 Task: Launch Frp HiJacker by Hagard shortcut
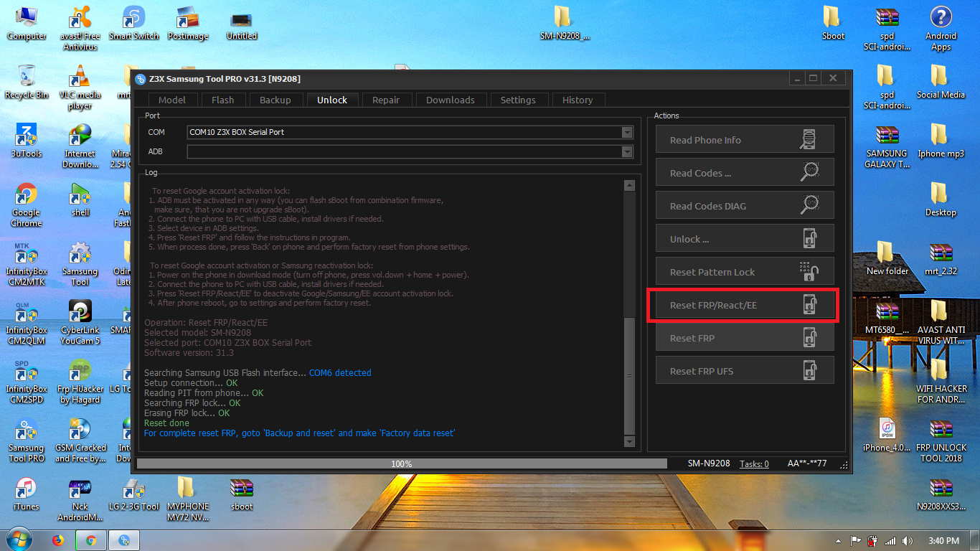[80, 382]
